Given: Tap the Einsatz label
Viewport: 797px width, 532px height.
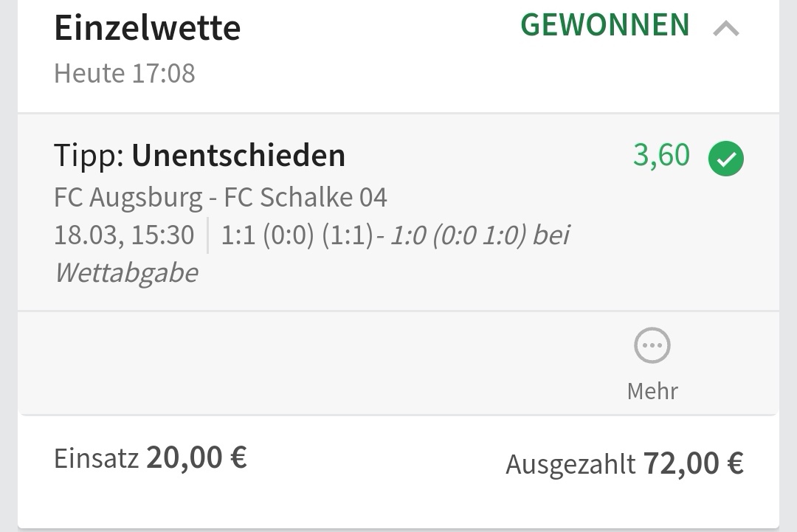Looking at the screenshot, I should pos(96,458).
